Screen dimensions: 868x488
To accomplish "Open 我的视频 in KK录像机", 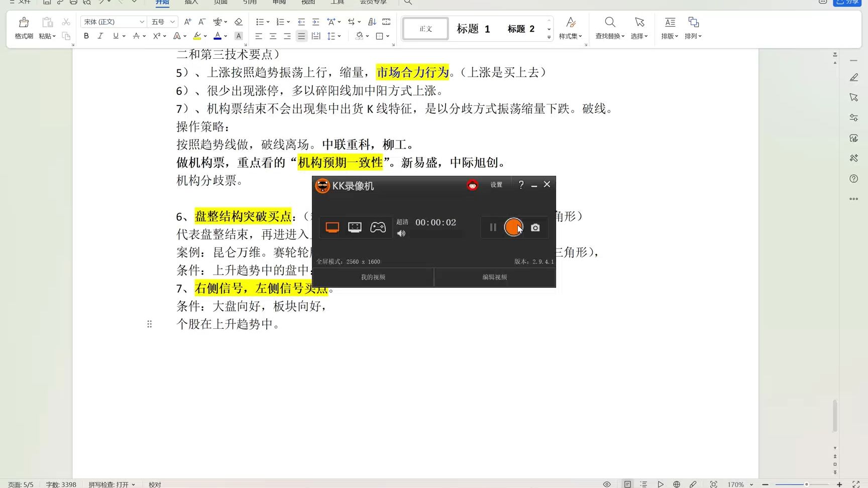I will (x=373, y=277).
